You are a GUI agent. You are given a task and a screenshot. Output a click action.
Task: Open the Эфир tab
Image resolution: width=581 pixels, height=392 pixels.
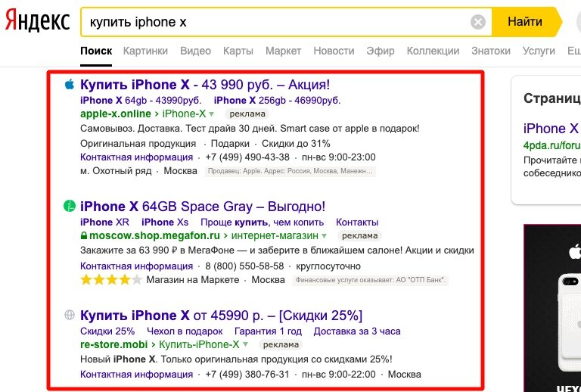tap(381, 51)
